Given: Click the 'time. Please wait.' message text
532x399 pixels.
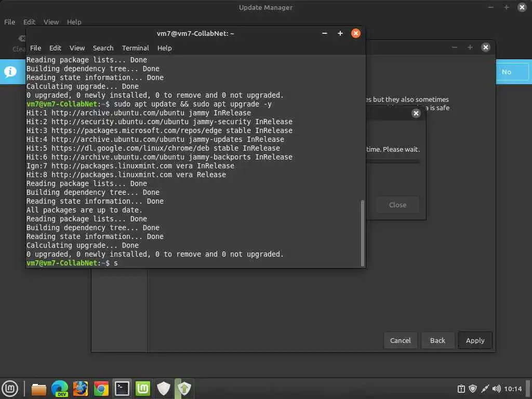Looking at the screenshot, I should [x=393, y=149].
